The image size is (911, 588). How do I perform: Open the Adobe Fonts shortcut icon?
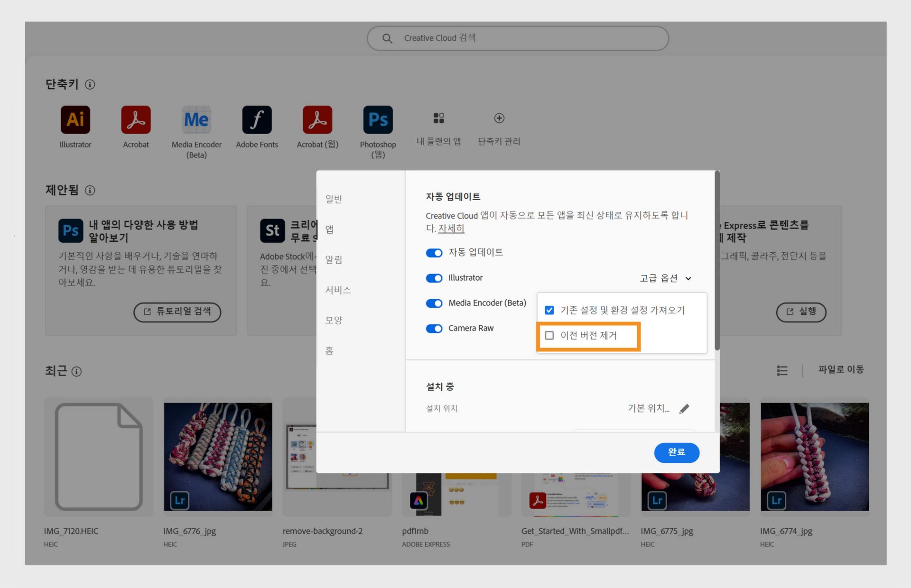click(x=257, y=120)
